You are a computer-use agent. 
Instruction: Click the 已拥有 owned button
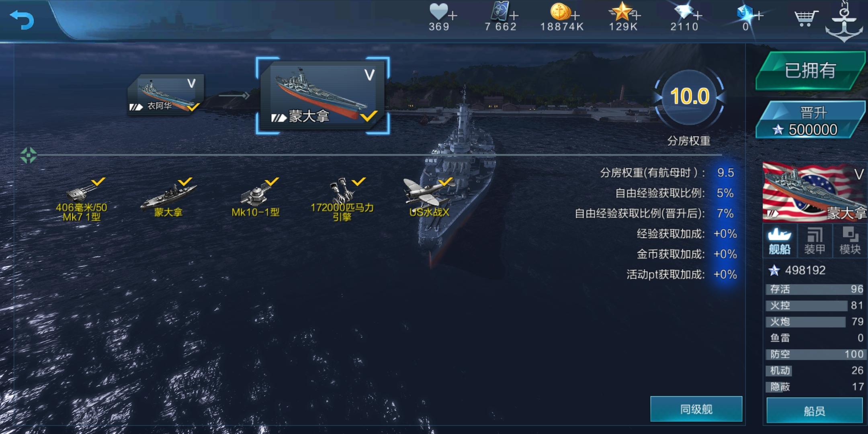click(x=810, y=71)
